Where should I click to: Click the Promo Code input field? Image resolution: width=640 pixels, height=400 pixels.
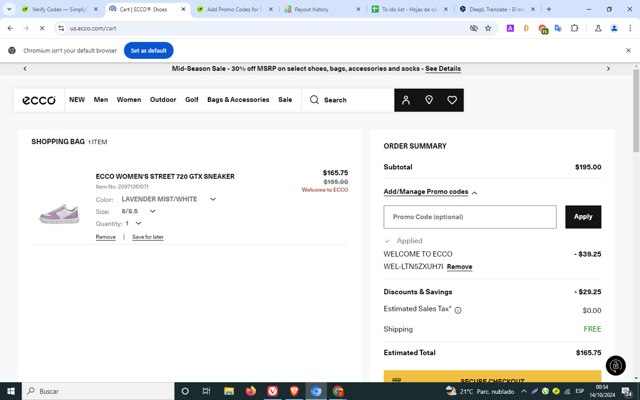tap(470, 217)
